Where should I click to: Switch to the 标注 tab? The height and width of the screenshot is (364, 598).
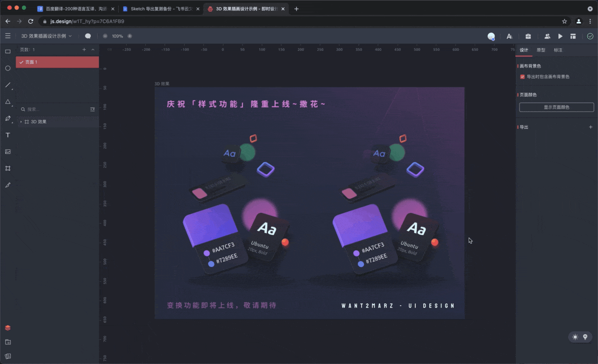(558, 50)
